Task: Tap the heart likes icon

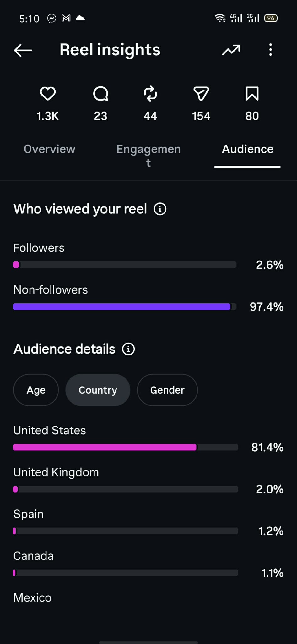Action: (48, 94)
